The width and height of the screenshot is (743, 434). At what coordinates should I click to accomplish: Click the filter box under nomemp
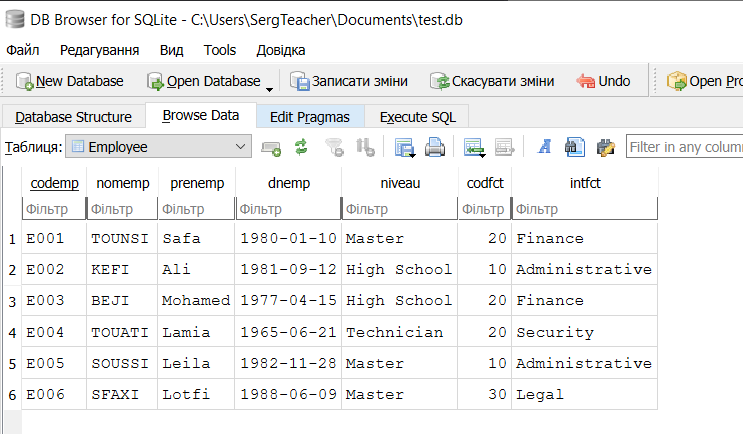tap(122, 209)
